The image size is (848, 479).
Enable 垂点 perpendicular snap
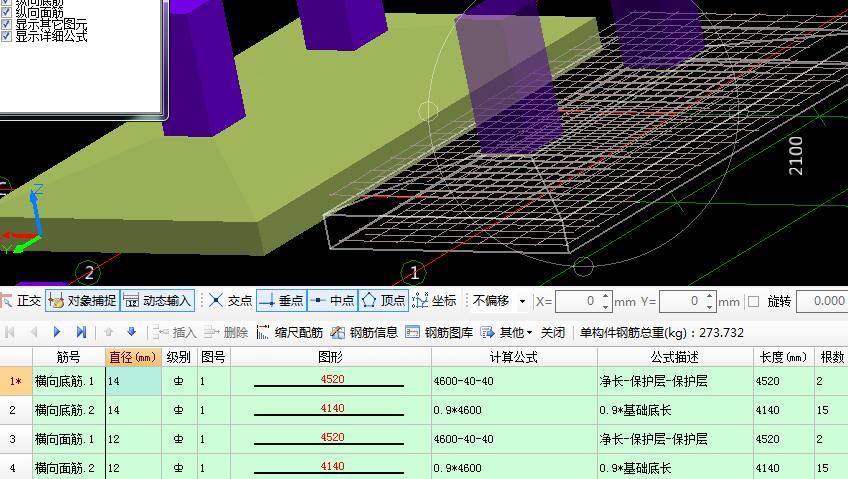click(x=281, y=301)
